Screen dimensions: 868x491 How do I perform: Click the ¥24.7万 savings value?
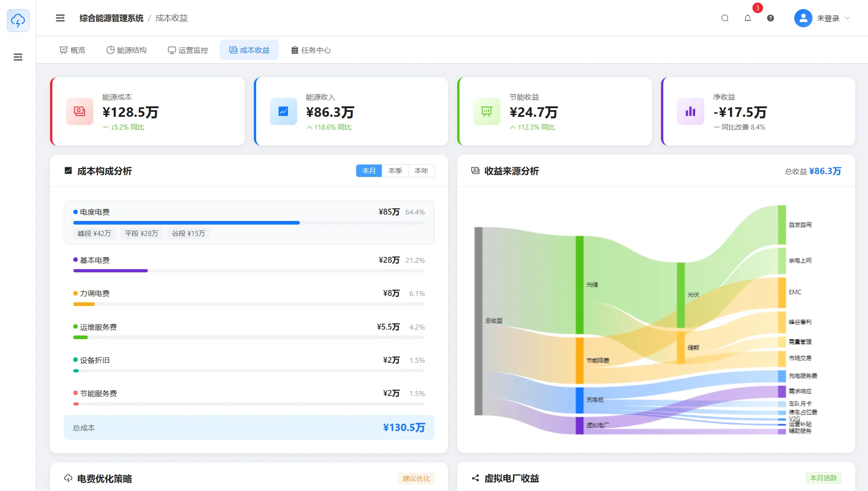(x=534, y=112)
